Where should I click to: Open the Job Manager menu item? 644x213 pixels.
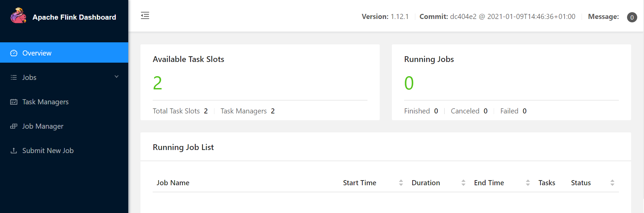coord(64,126)
